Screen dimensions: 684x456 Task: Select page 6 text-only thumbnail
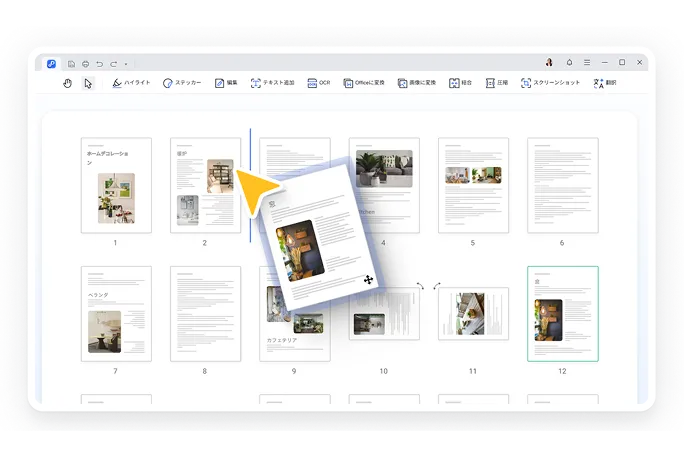(563, 185)
